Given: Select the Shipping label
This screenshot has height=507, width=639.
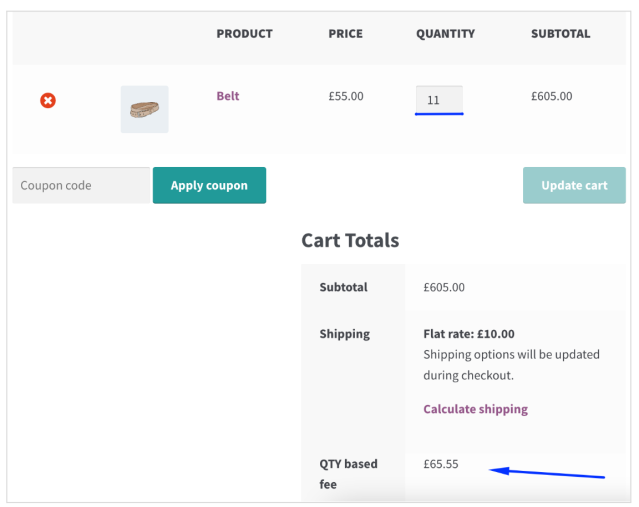Looking at the screenshot, I should [x=345, y=334].
